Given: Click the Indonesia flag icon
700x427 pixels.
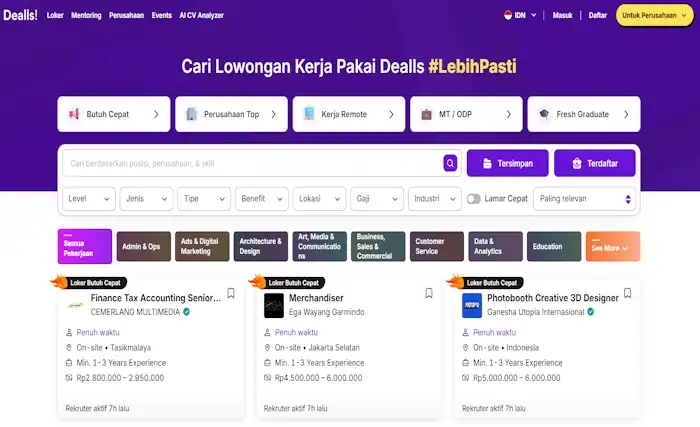Looking at the screenshot, I should tap(508, 15).
